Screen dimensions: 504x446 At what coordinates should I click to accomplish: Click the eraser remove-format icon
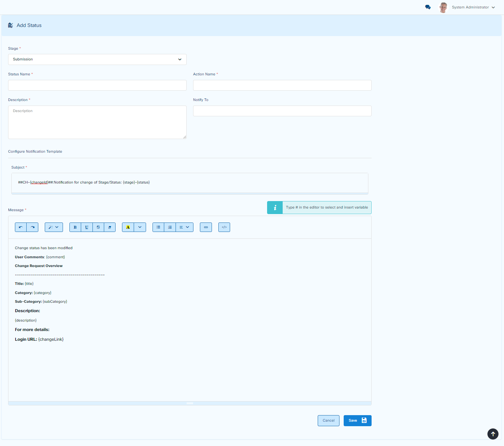click(110, 227)
